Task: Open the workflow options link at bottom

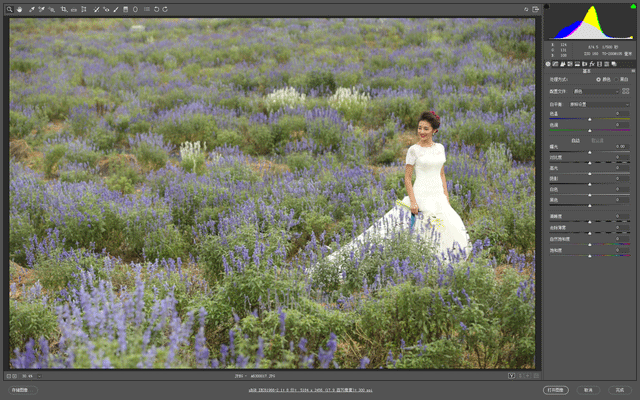Action: click(x=310, y=390)
